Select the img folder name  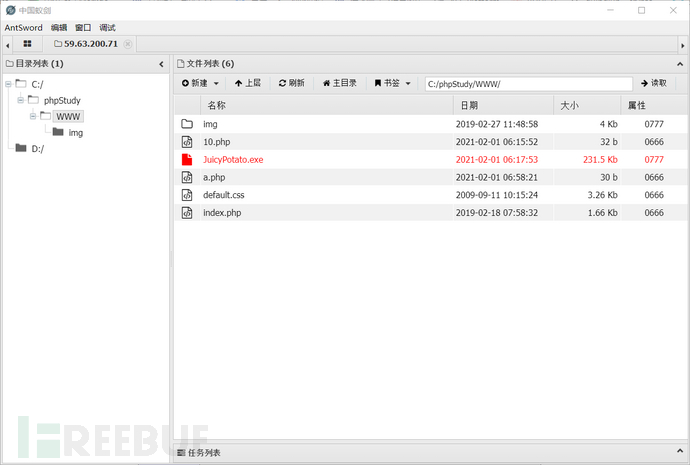tap(210, 124)
